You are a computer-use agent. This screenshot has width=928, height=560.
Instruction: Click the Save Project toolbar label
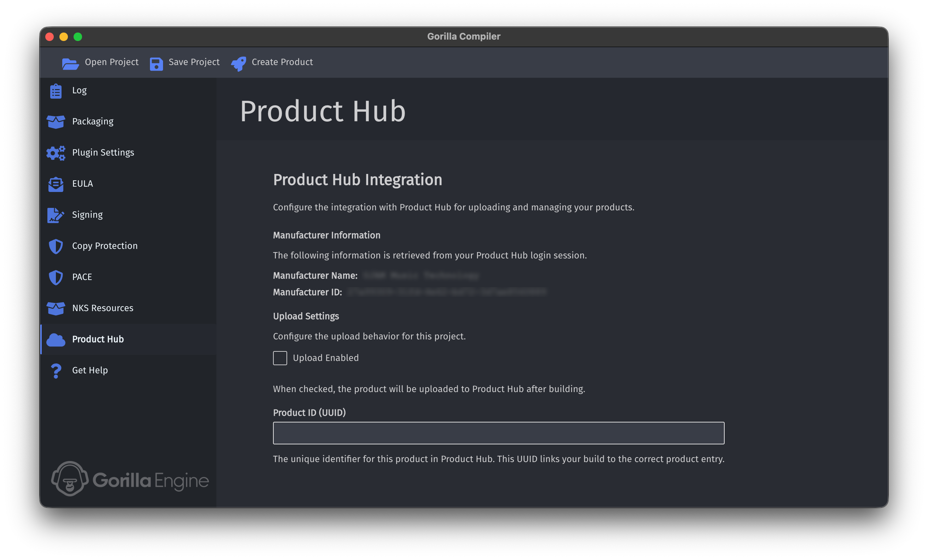click(194, 62)
